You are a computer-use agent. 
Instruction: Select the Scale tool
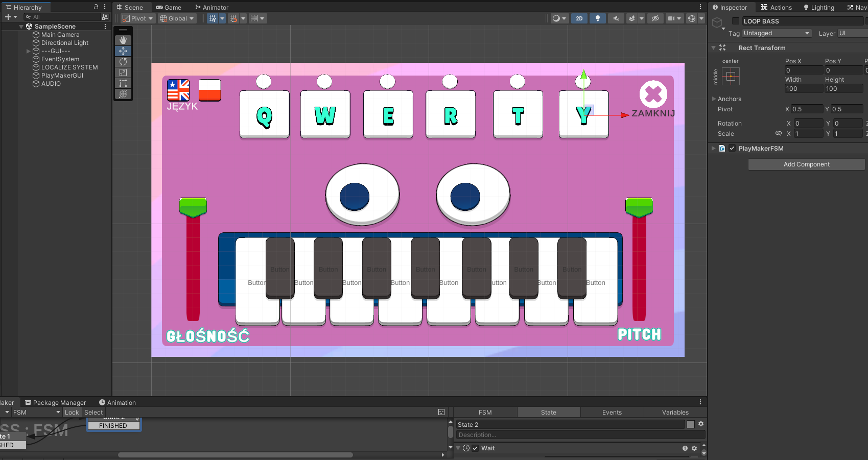coord(123,72)
